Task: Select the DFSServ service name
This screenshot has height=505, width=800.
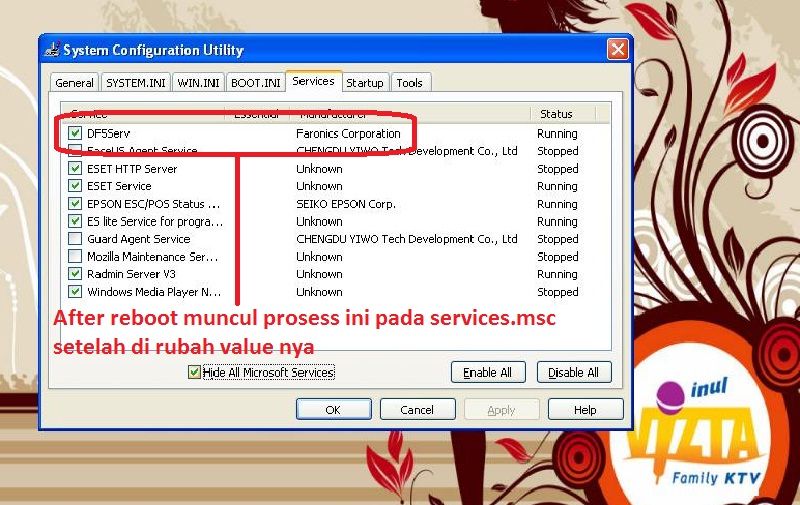Action: (x=109, y=134)
